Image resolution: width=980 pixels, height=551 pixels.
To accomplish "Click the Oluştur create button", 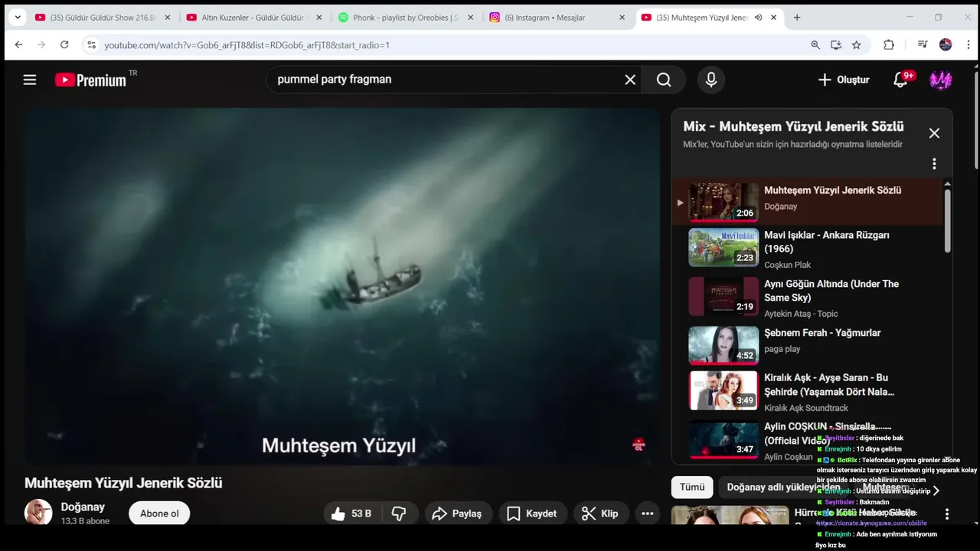I will 843,80.
